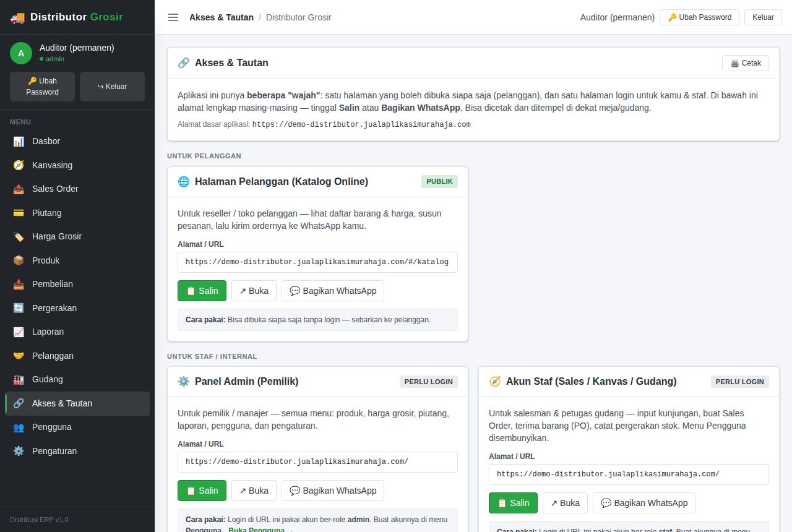Viewport: 792px width, 532px height.
Task: Click the Cetak print button
Action: [746, 63]
